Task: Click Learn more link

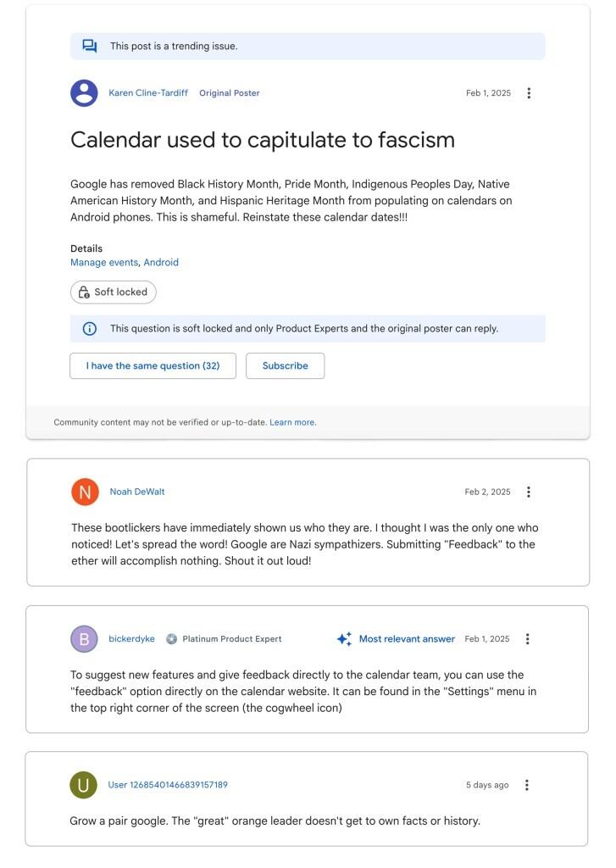Action: pyautogui.click(x=292, y=422)
